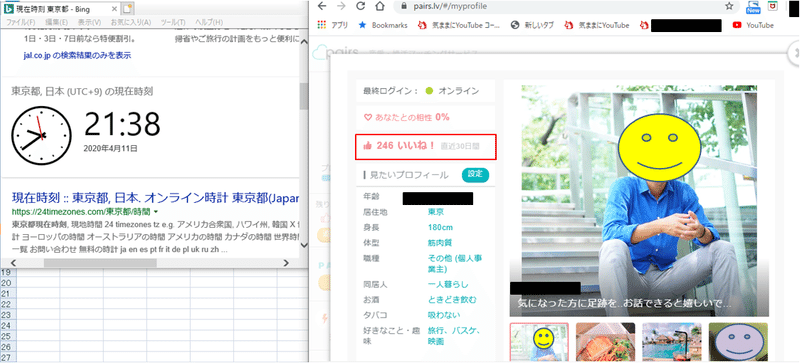This screenshot has height=363, width=800.
Task: Click the 身長 value 180cm
Action: click(440, 228)
